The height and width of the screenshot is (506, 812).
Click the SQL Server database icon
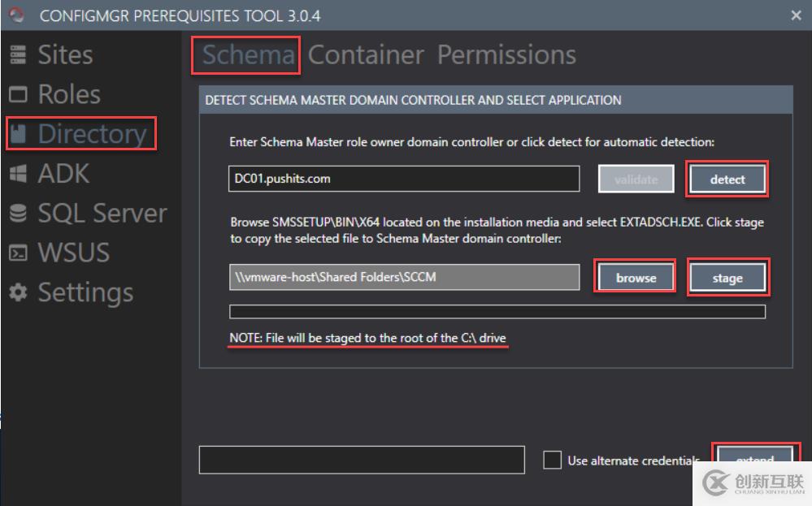[18, 214]
